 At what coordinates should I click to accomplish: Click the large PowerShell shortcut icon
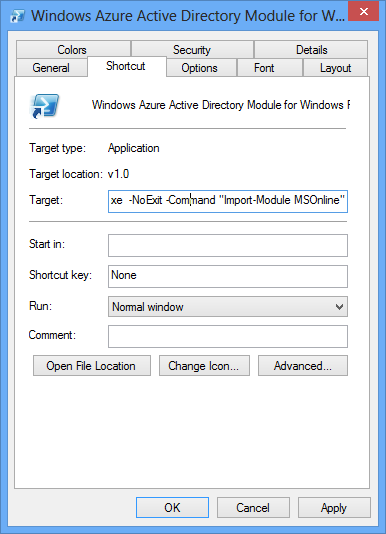44,106
